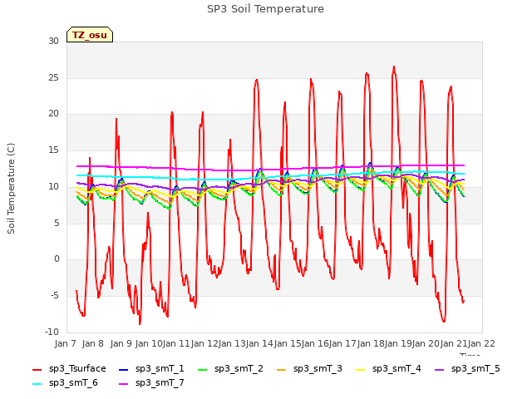Click the blue sp3_smT_1 legend swatch
This screenshot has width=532, height=399.
pos(124,369)
